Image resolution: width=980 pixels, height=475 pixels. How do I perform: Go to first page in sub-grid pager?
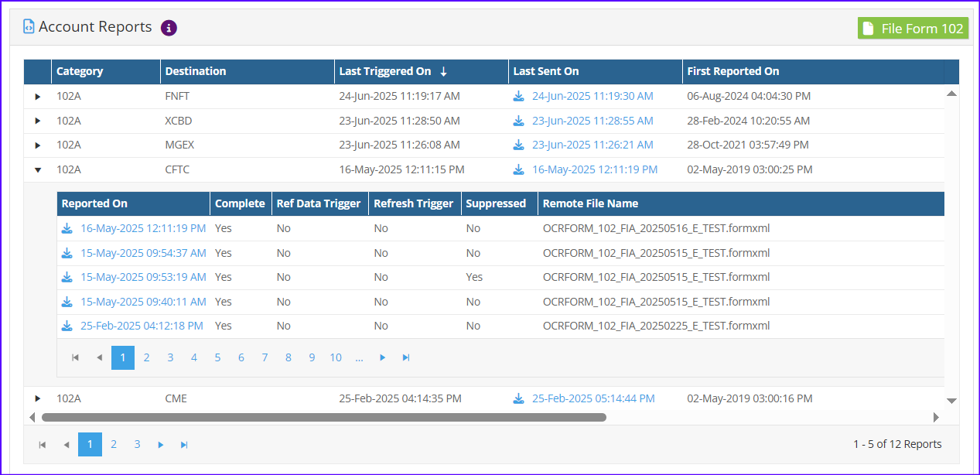coord(75,357)
